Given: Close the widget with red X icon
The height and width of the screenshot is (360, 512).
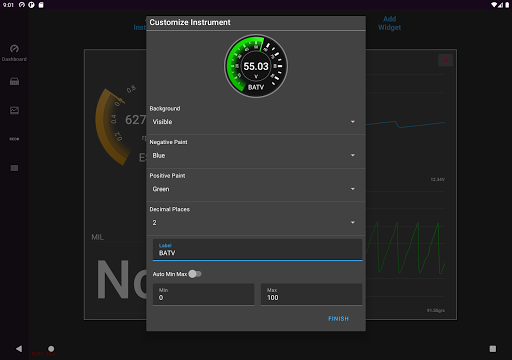Looking at the screenshot, I should point(445,60).
